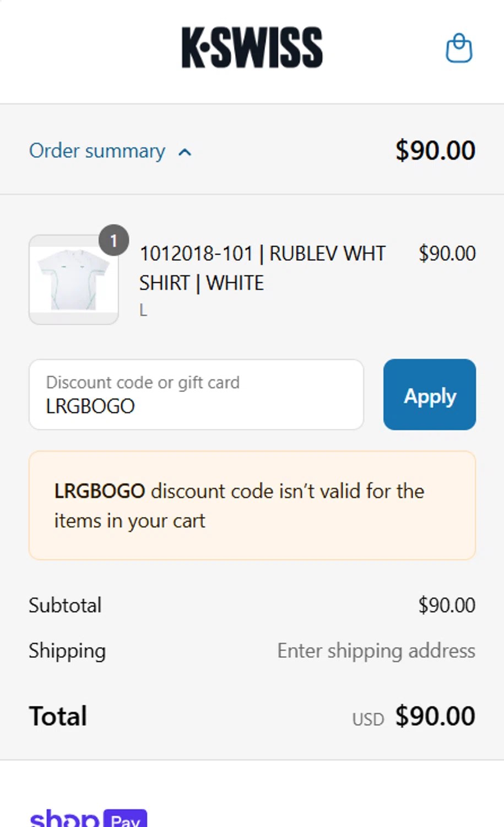Click the RUBLEV WHT SHIRT product name

click(262, 268)
